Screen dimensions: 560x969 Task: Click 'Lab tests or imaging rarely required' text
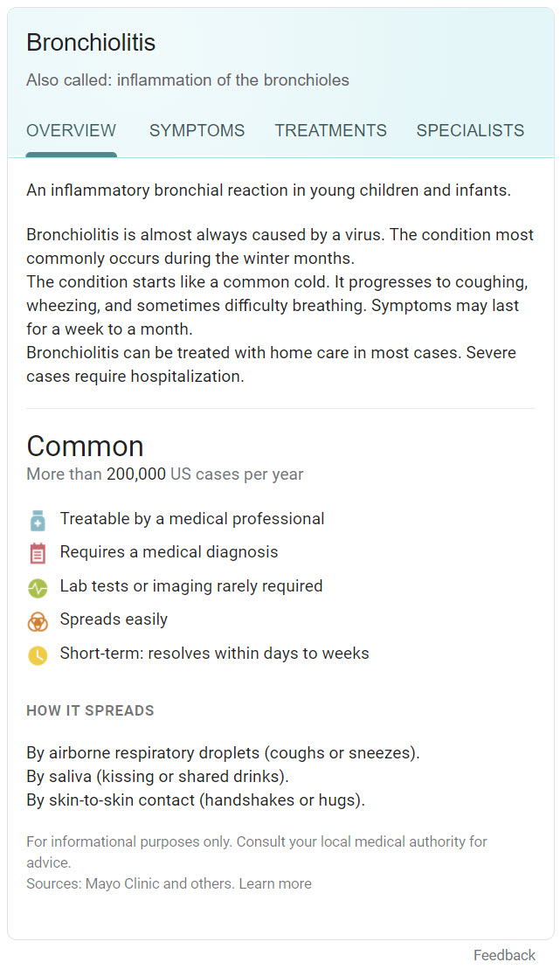[191, 585]
